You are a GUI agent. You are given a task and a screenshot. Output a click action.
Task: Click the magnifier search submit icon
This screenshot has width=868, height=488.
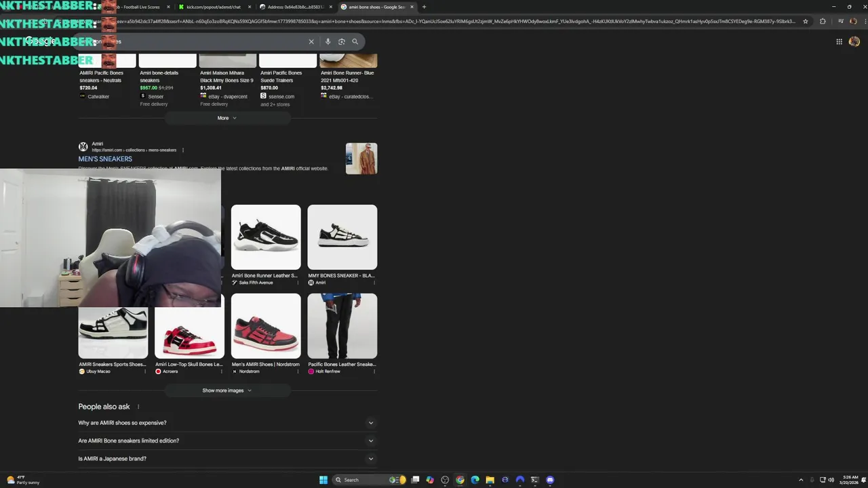(355, 41)
